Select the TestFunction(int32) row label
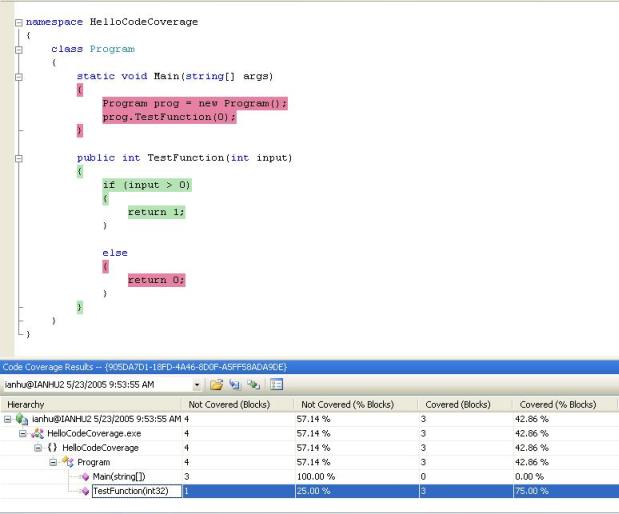 click(131, 491)
